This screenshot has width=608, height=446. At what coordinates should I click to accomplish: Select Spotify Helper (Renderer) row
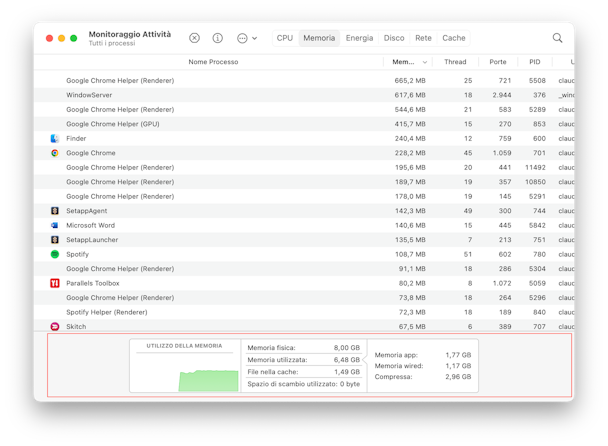[x=304, y=312]
